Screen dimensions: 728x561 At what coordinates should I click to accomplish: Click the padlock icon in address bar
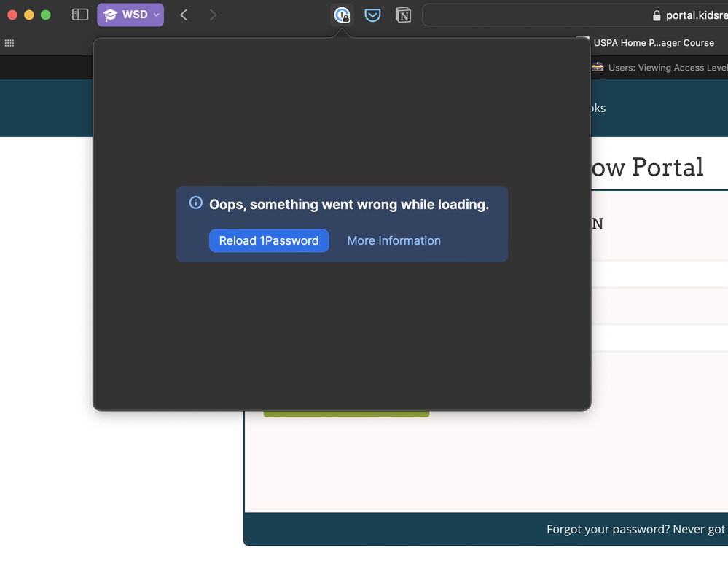point(657,15)
